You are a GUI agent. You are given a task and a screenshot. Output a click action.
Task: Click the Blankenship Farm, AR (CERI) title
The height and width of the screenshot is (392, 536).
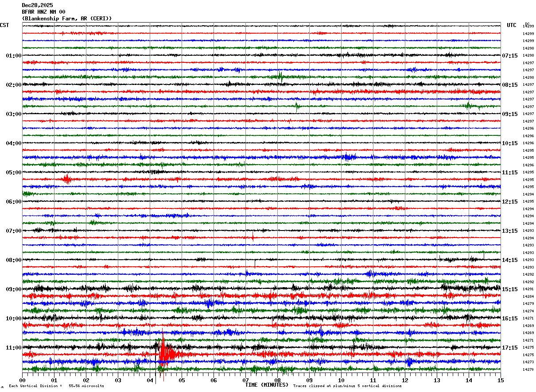[67, 19]
